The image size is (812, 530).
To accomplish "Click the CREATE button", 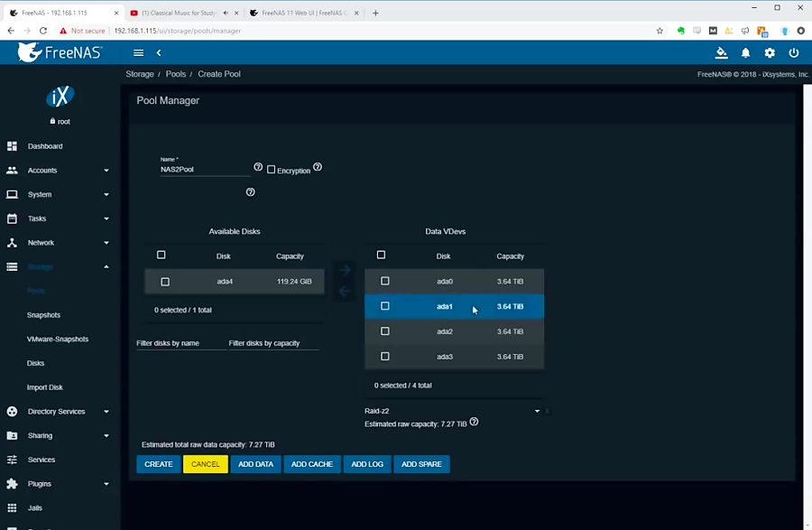I will click(x=158, y=463).
